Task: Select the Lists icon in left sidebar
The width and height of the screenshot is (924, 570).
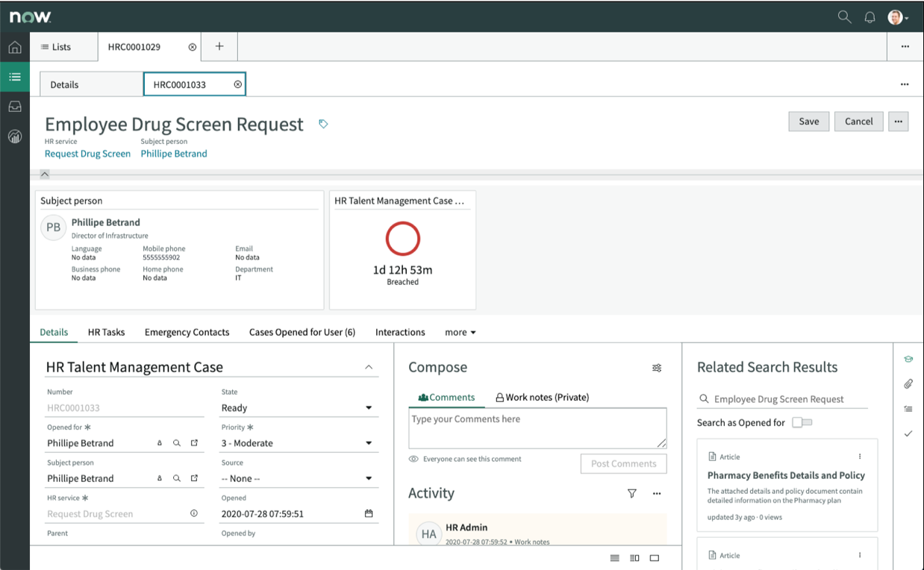Action: pos(14,77)
